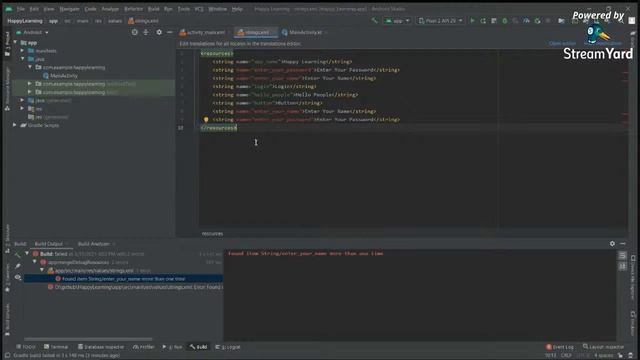Open the Terminal tool window
Image resolution: width=640 pixels, height=360 pixels.
(x=56, y=347)
